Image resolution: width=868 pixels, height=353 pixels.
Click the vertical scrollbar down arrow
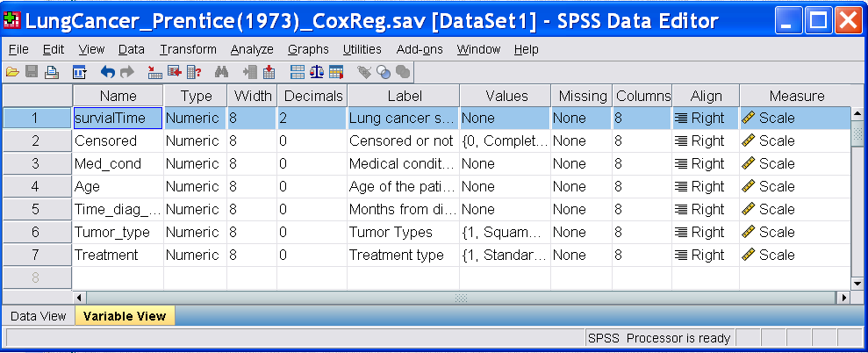tap(857, 285)
